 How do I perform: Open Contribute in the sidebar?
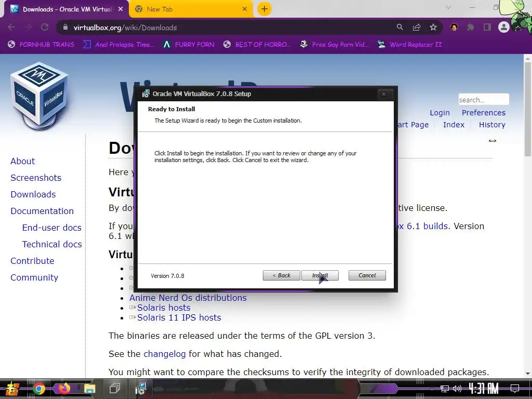click(x=33, y=261)
